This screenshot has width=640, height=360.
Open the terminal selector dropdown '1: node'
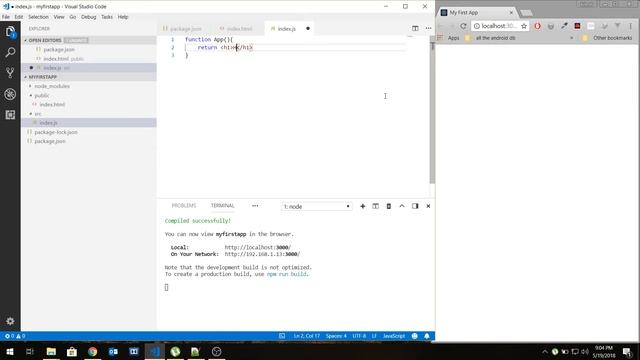(317, 207)
